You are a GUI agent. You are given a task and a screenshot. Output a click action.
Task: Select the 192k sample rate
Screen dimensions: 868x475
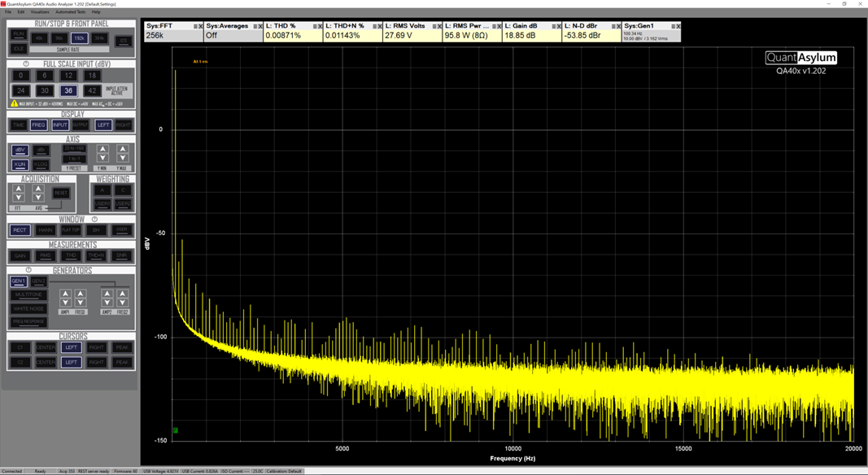79,38
